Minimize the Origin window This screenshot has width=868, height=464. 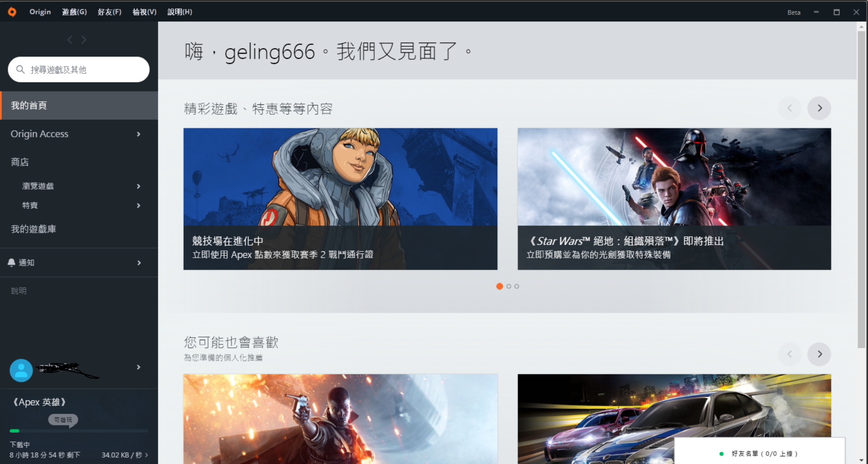coord(816,12)
